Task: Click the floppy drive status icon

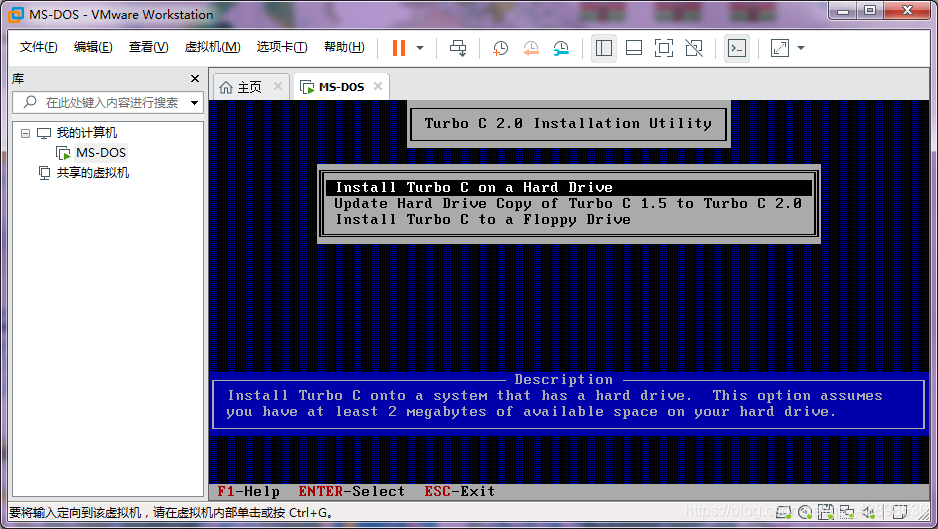Action: pos(826,512)
